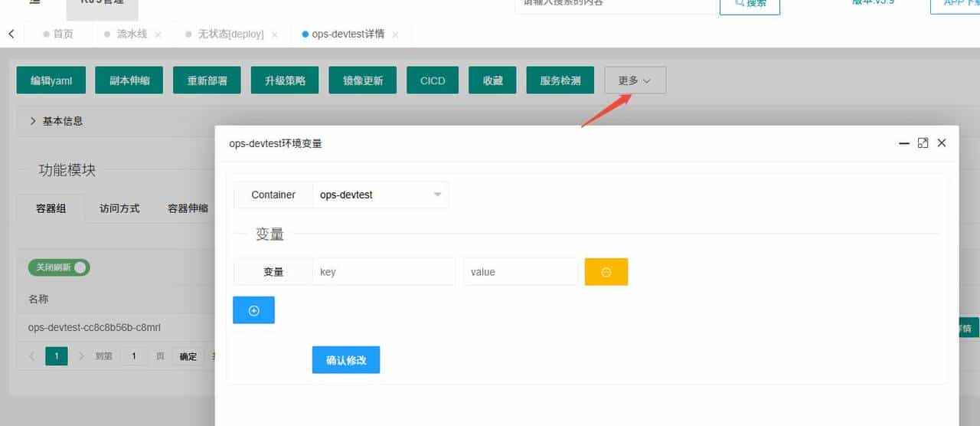Viewport: 980px width, 426px height.
Task: Click 确认修改 confirm changes button
Action: pos(346,360)
